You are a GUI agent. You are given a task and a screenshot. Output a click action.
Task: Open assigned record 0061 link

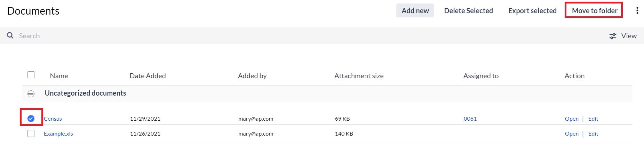[470, 119]
